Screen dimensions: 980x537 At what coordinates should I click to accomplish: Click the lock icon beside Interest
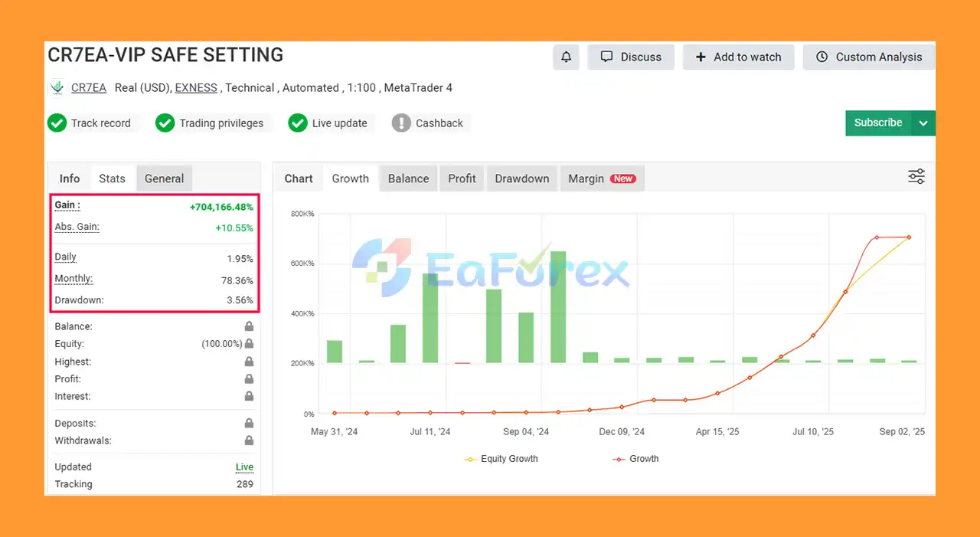[249, 396]
